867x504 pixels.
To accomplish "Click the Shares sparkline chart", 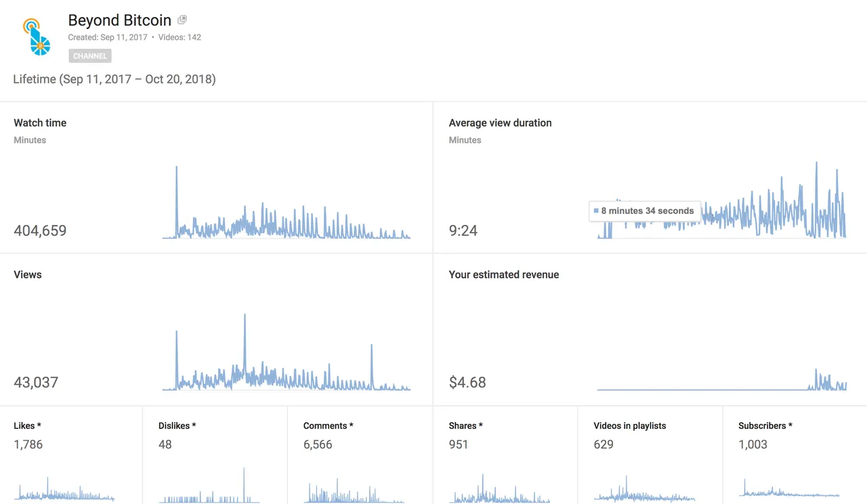I will tap(499, 488).
